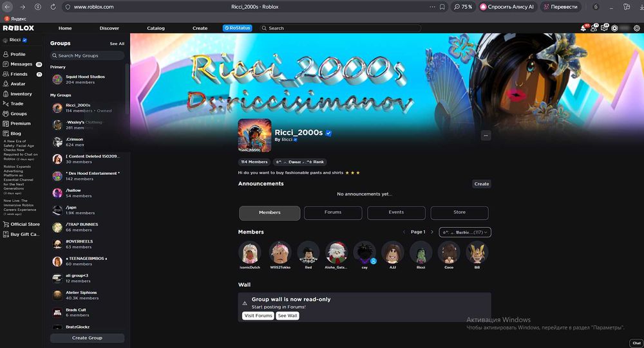Focus the Search My Groups field

tap(87, 55)
